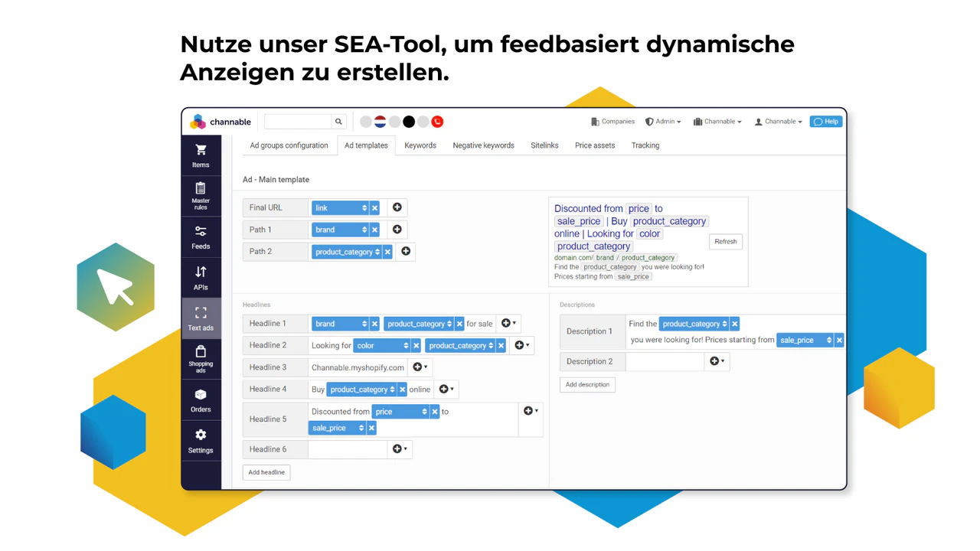Open Headline 5 price field dropdown
Viewport: 980px width, 551px height.
coord(401,412)
